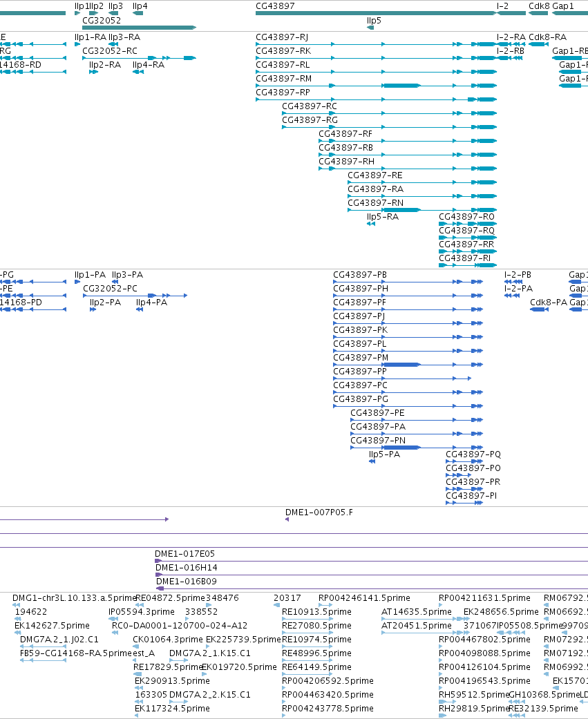The height and width of the screenshot is (719, 588).
Task: Click transcript CG43897-RB
Action: 408,155
